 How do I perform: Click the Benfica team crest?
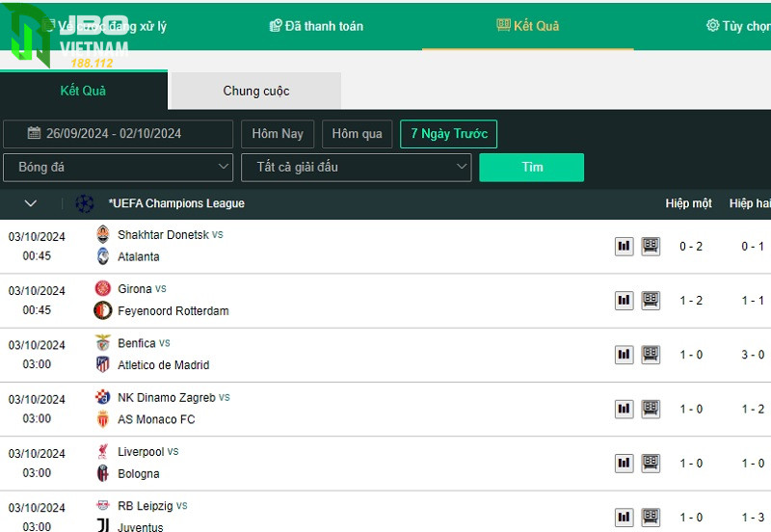point(103,343)
